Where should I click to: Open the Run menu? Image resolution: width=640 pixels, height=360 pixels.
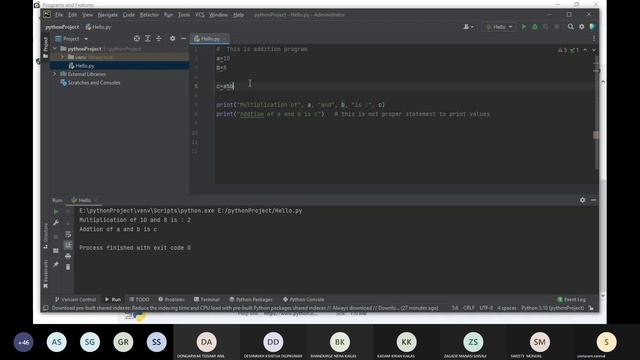click(x=169, y=15)
